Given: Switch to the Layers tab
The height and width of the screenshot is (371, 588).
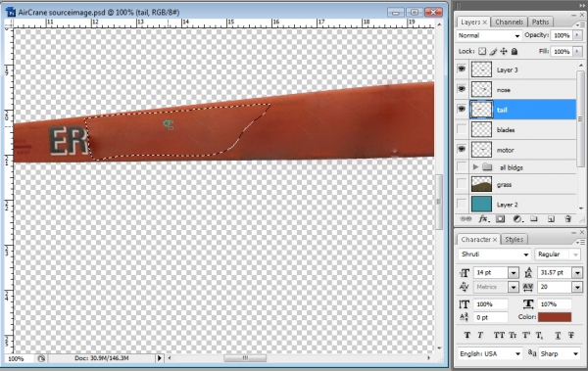Looking at the screenshot, I should 473,23.
